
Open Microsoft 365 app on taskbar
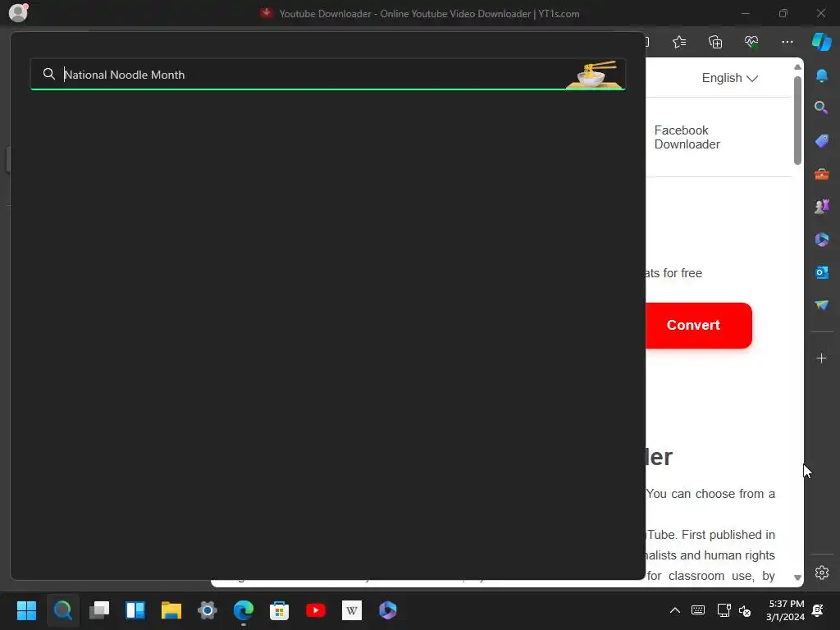point(387,610)
